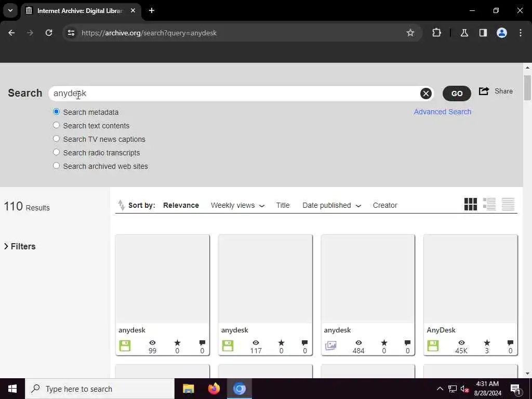The height and width of the screenshot is (399, 532).
Task: Switch to extended list view icon
Action: coord(489,204)
